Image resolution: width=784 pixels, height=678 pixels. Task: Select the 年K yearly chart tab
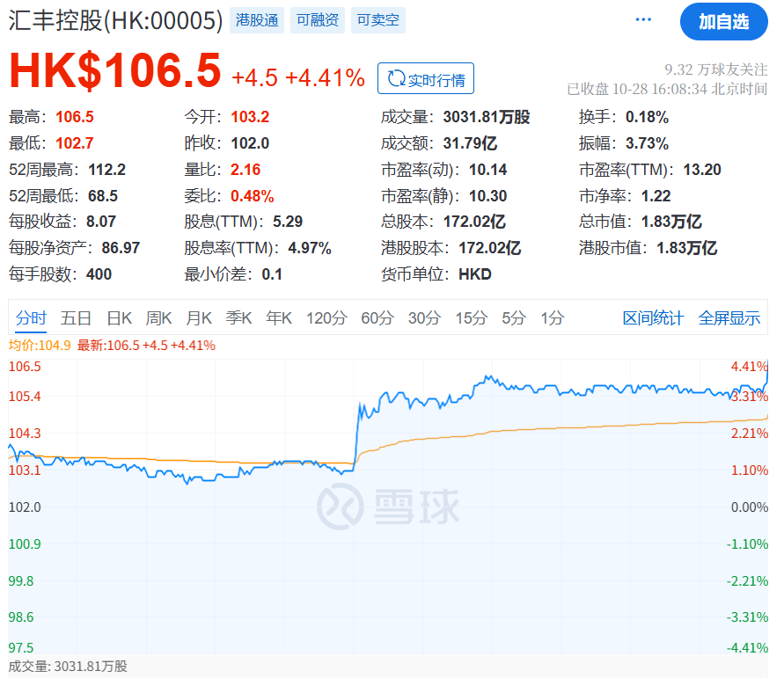(279, 318)
